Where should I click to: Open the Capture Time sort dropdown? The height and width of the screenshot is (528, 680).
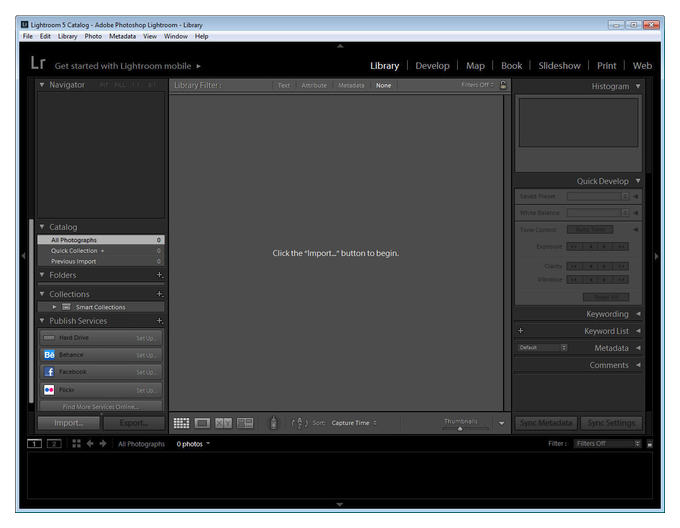point(354,423)
